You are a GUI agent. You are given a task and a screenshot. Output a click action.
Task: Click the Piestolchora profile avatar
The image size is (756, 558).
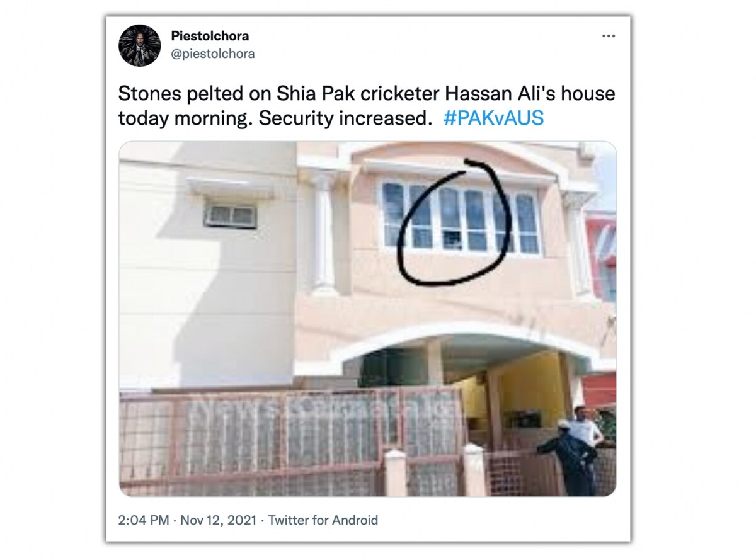(x=139, y=45)
